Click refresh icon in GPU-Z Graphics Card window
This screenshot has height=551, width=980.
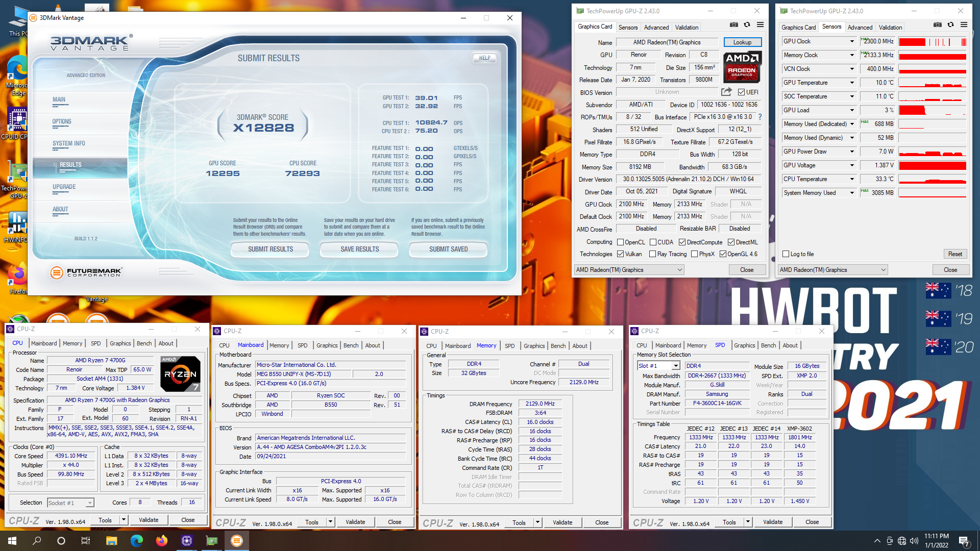tap(747, 24)
